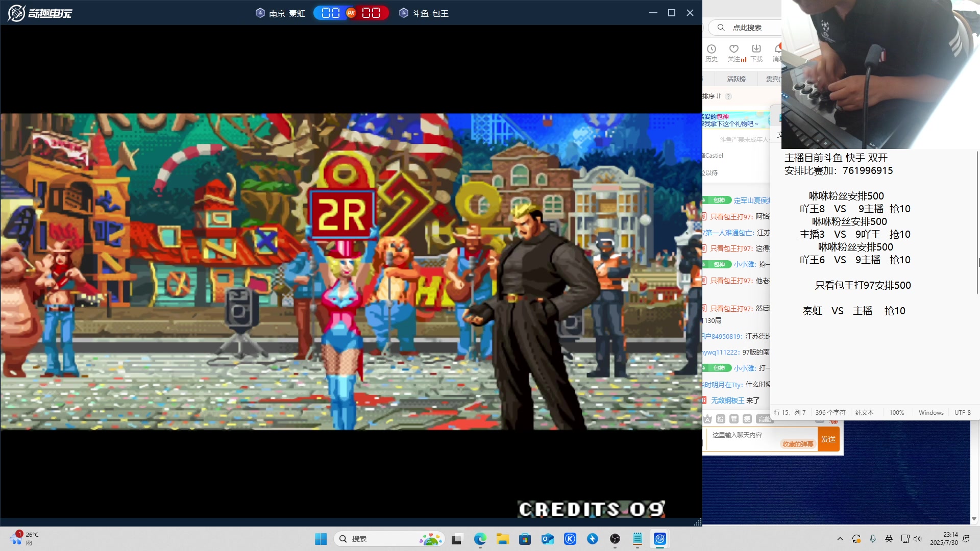Open Notepad from the taskbar
The image size is (980, 551).
[x=638, y=539]
